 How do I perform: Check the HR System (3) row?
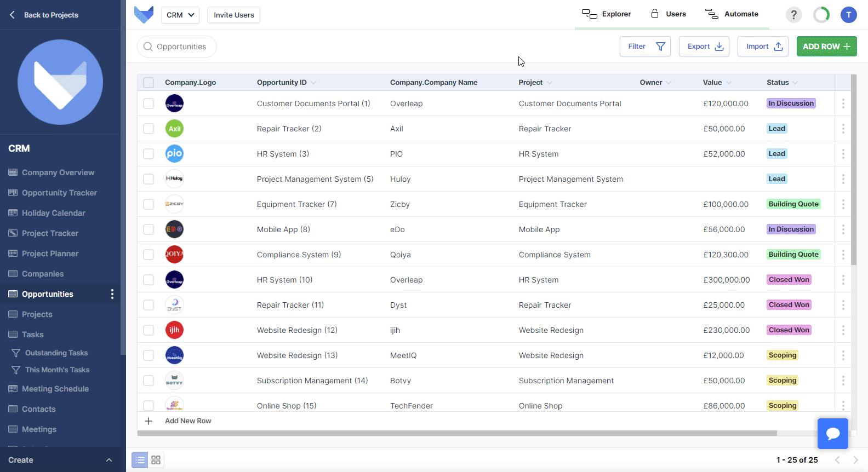149,154
